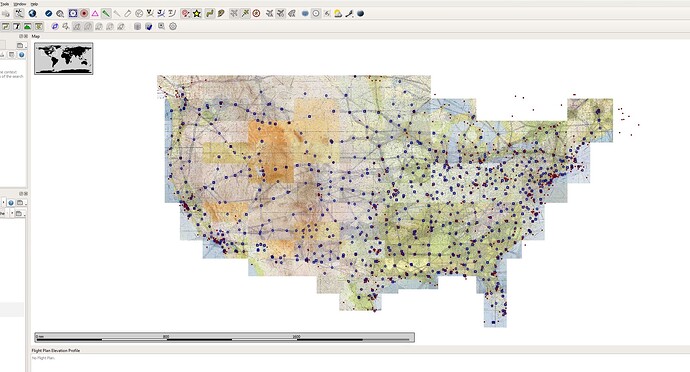Click the red circled X icon
Image resolution: width=690 pixels, height=372 pixels.
pos(256,14)
